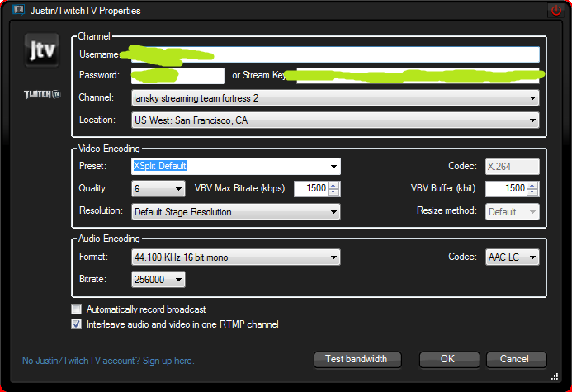The image size is (572, 392).
Task: Open the AAC LC codec dropdown
Action: click(x=513, y=257)
